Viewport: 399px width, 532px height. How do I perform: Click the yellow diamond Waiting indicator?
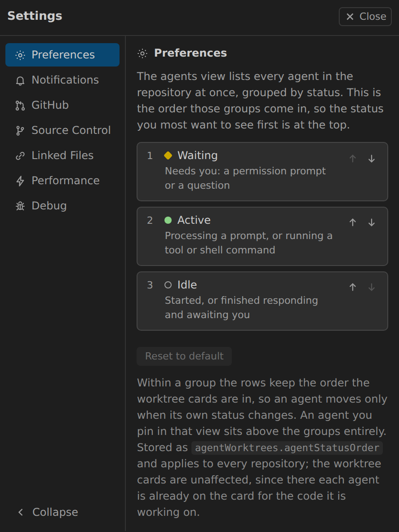pos(168,155)
